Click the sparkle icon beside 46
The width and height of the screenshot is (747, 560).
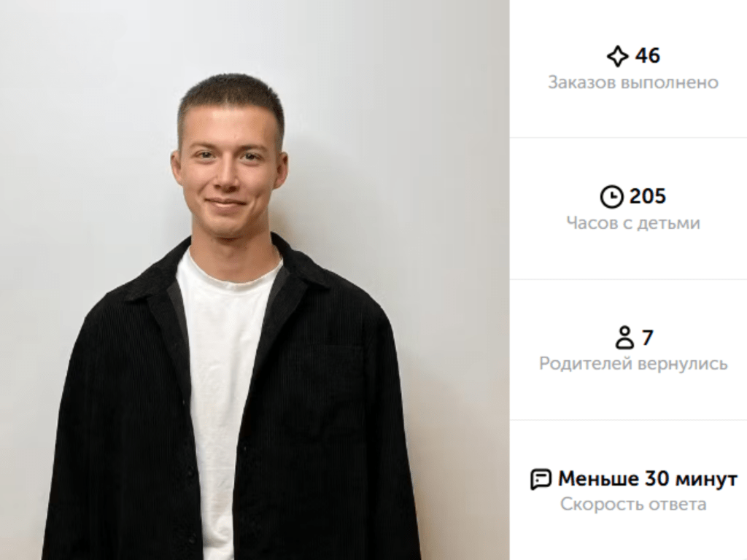tap(617, 56)
